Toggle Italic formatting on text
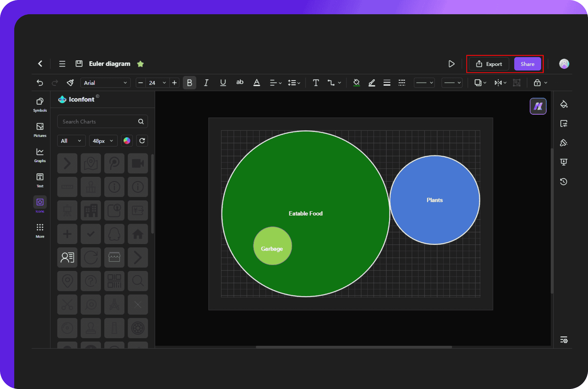Screen dimensions: 588x389 (206, 83)
